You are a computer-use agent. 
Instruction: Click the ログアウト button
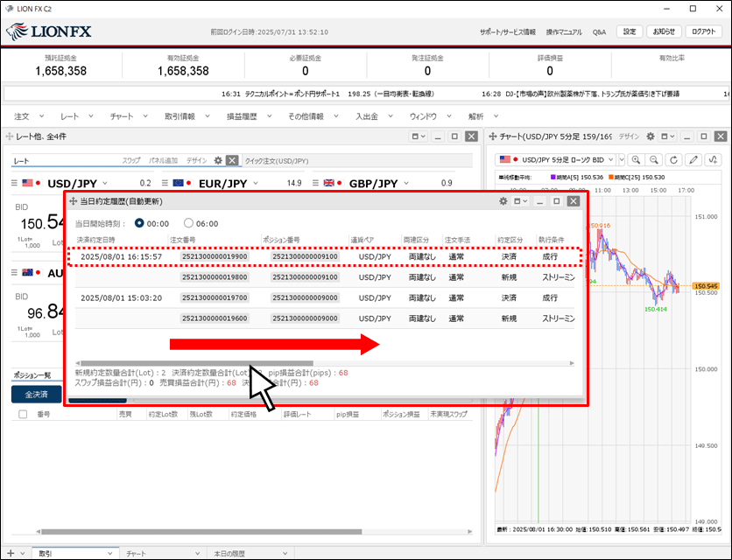click(x=703, y=31)
